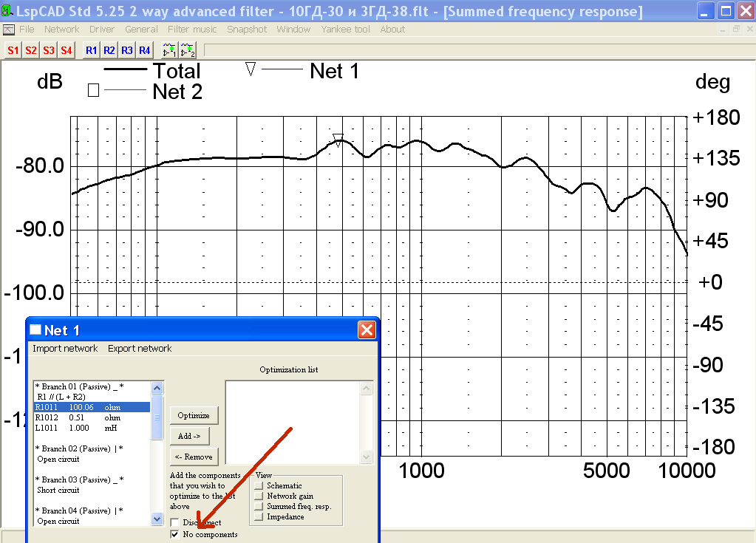Viewport: 756px width, 543px height.
Task: Enable the Summed freq. resp. view checkbox
Action: (259, 506)
